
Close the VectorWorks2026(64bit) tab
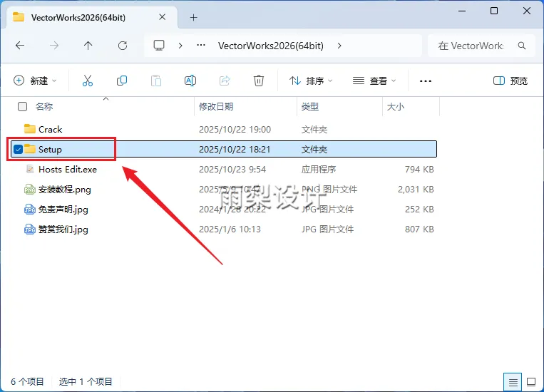[x=162, y=17]
